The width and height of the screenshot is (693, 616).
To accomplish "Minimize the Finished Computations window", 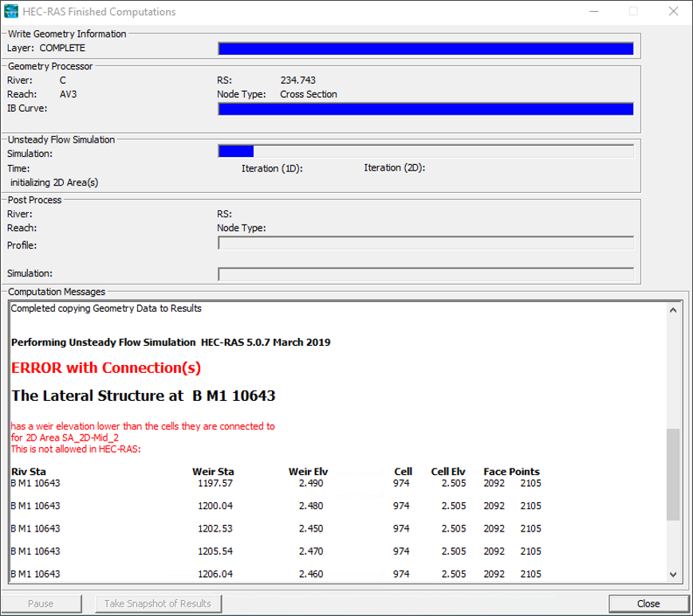I will pyautogui.click(x=593, y=12).
